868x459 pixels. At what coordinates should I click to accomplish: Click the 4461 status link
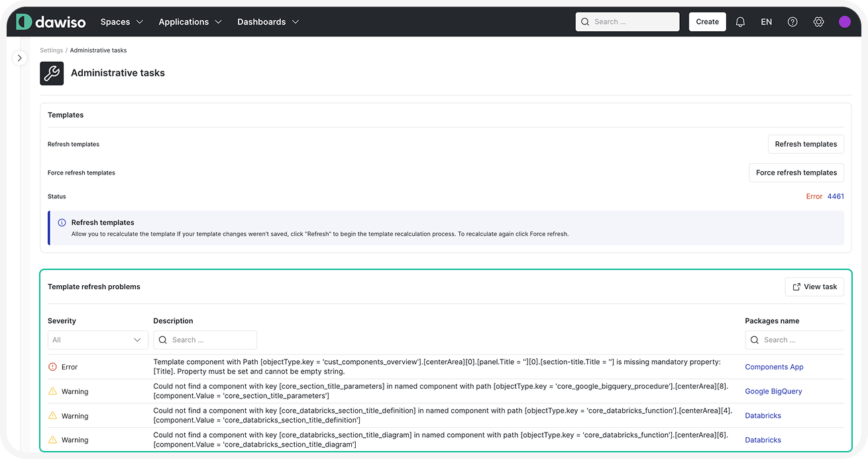[x=836, y=196]
